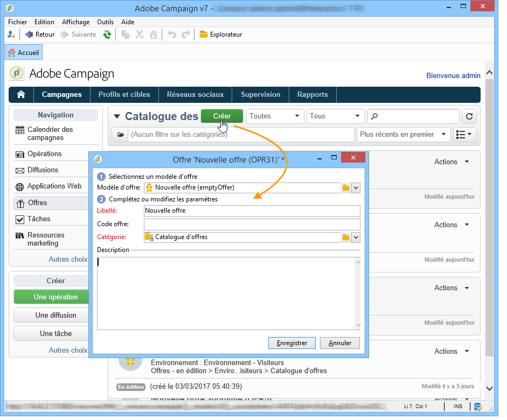Click the Une tâche button

coord(51,334)
